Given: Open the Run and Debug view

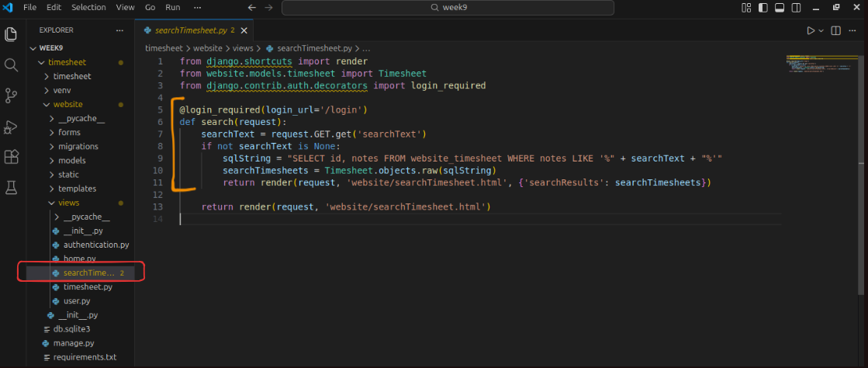Looking at the screenshot, I should coord(11,127).
